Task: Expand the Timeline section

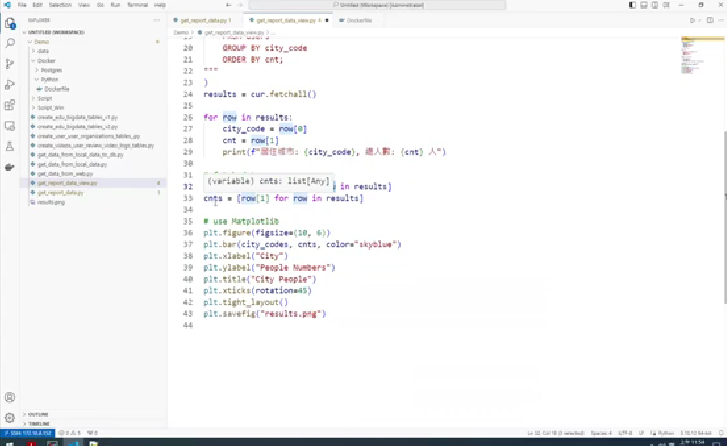Action: pos(39,424)
